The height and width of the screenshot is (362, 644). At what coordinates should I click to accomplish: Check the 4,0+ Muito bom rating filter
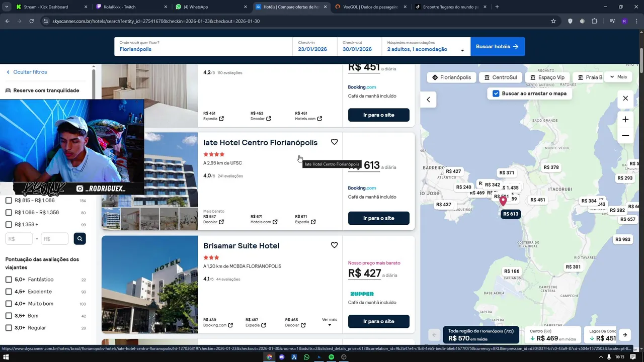pos(9,304)
